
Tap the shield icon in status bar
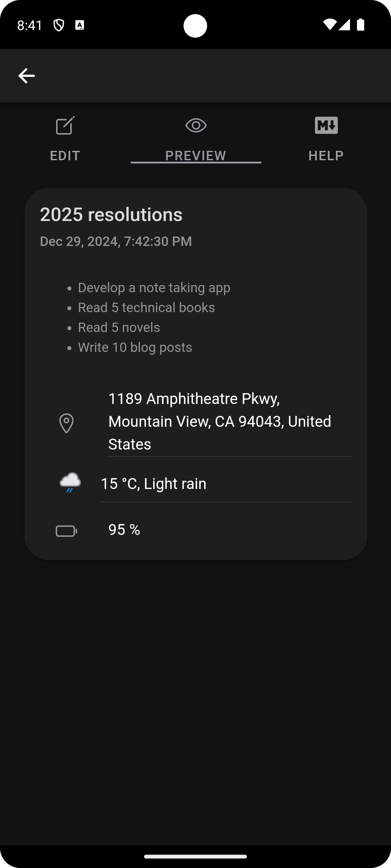click(59, 25)
